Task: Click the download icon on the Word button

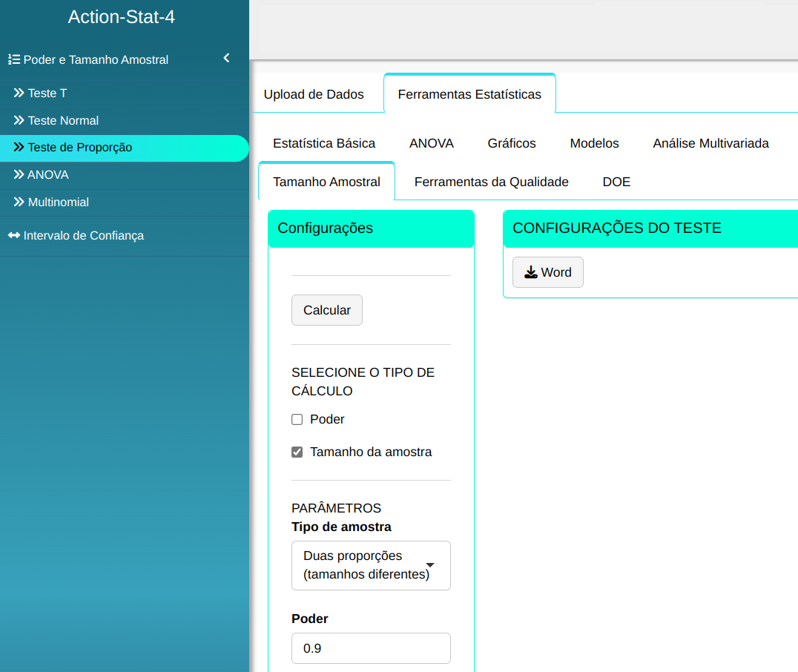Action: (530, 272)
